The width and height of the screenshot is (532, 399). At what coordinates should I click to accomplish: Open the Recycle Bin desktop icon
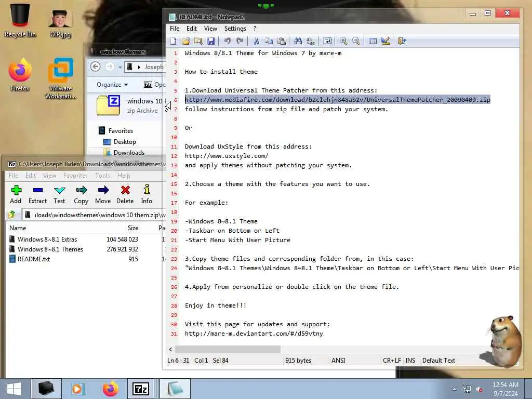click(20, 20)
